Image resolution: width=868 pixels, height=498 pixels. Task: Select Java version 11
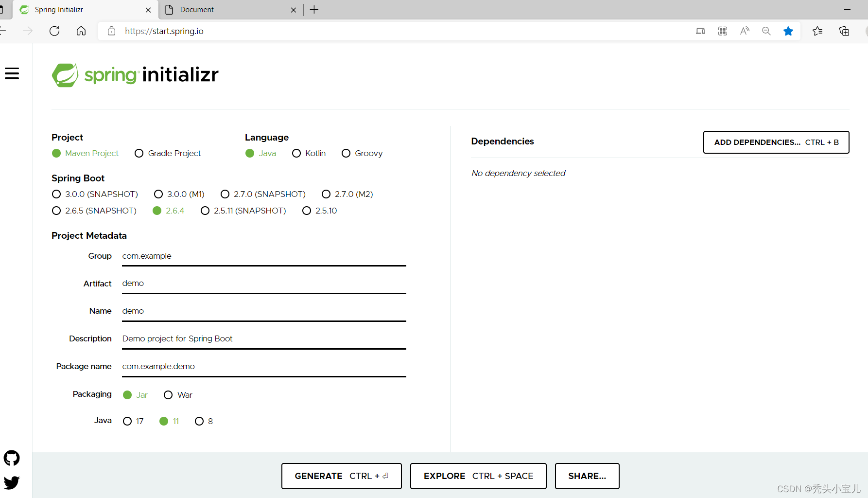[170, 421]
